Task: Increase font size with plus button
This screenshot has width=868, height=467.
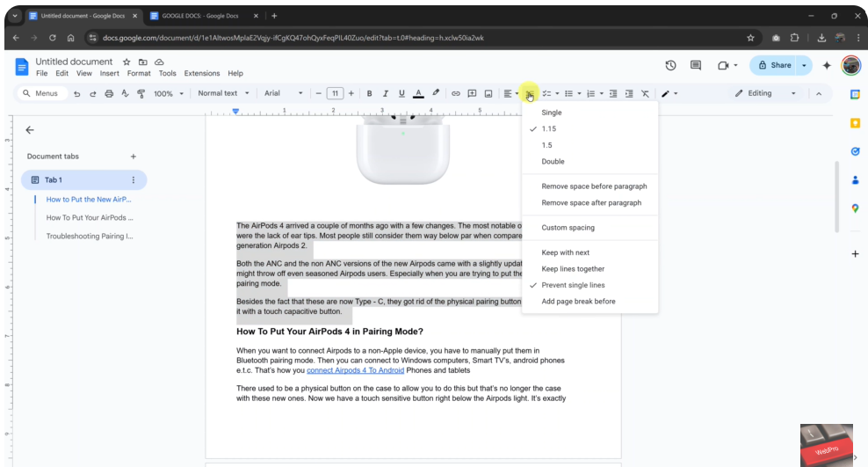Action: coord(351,93)
